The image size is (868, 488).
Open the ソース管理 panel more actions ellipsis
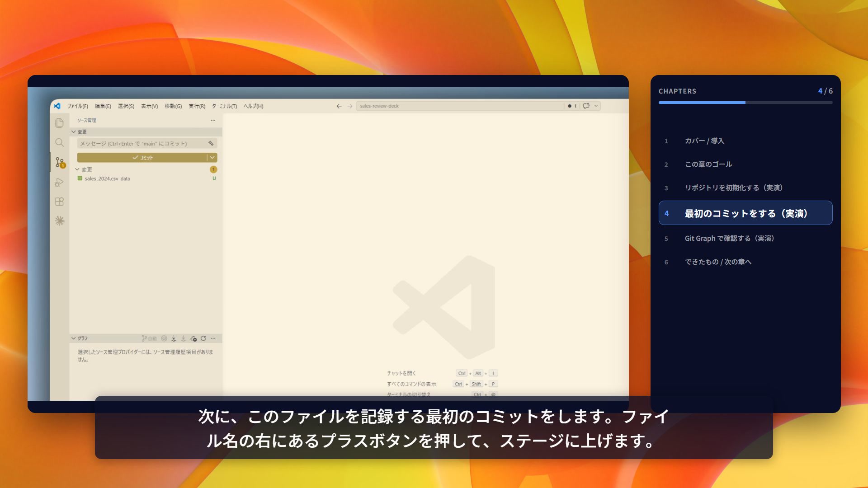click(213, 120)
